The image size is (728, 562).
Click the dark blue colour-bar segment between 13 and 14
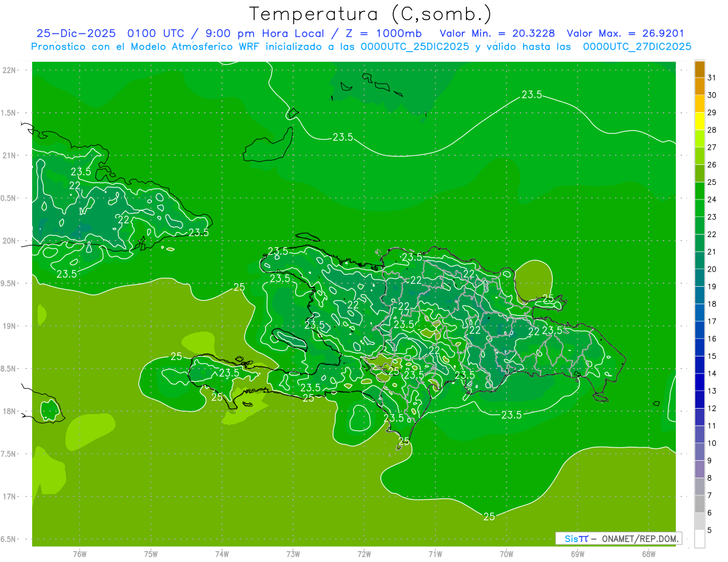click(x=699, y=382)
